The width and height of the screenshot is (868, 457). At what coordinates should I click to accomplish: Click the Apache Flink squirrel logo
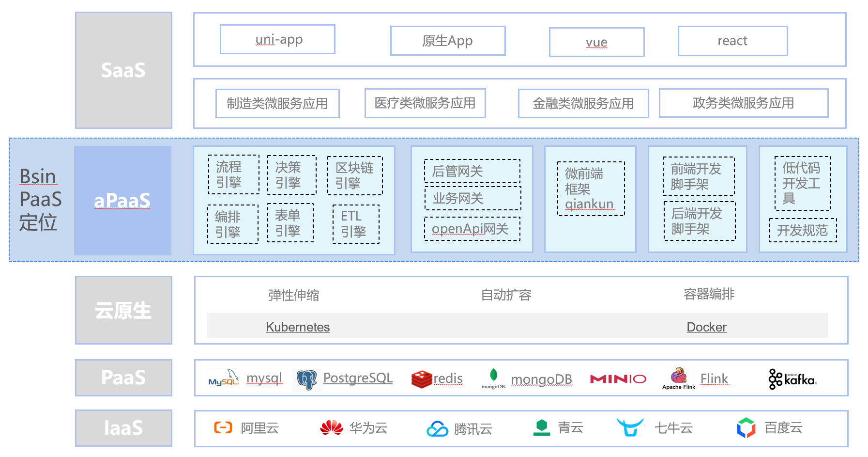click(x=679, y=378)
